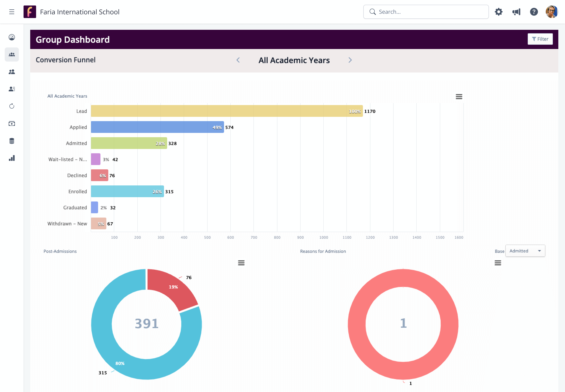This screenshot has width=565, height=392.
Task: Open the payments cash sidebar icon
Action: (12, 123)
